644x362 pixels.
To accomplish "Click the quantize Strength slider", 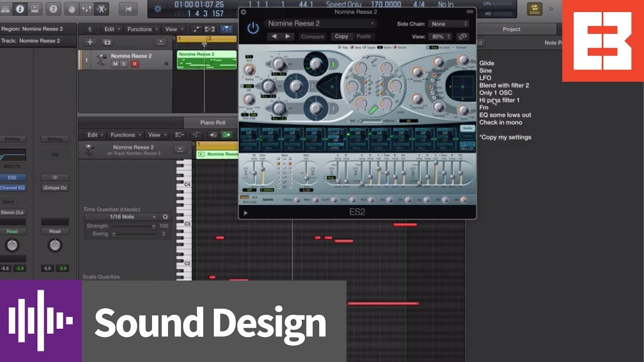I will (133, 226).
